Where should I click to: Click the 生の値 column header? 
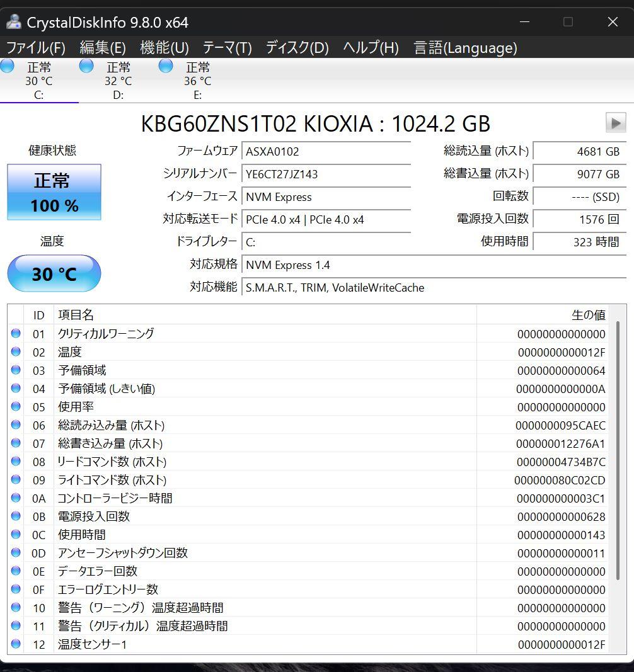(x=543, y=315)
